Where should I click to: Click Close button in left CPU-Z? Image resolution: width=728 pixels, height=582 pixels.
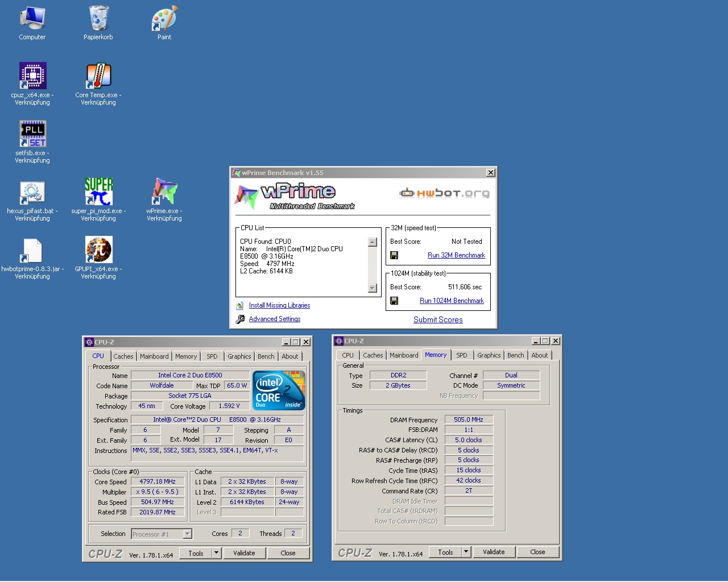[288, 553]
